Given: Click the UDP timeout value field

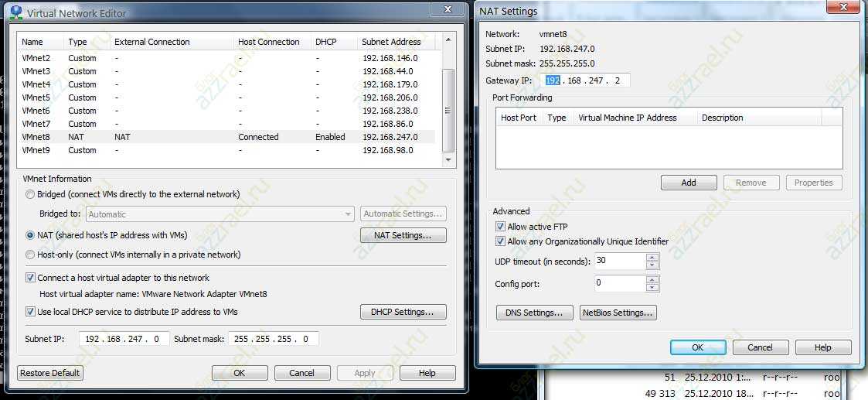Looking at the screenshot, I should (620, 261).
